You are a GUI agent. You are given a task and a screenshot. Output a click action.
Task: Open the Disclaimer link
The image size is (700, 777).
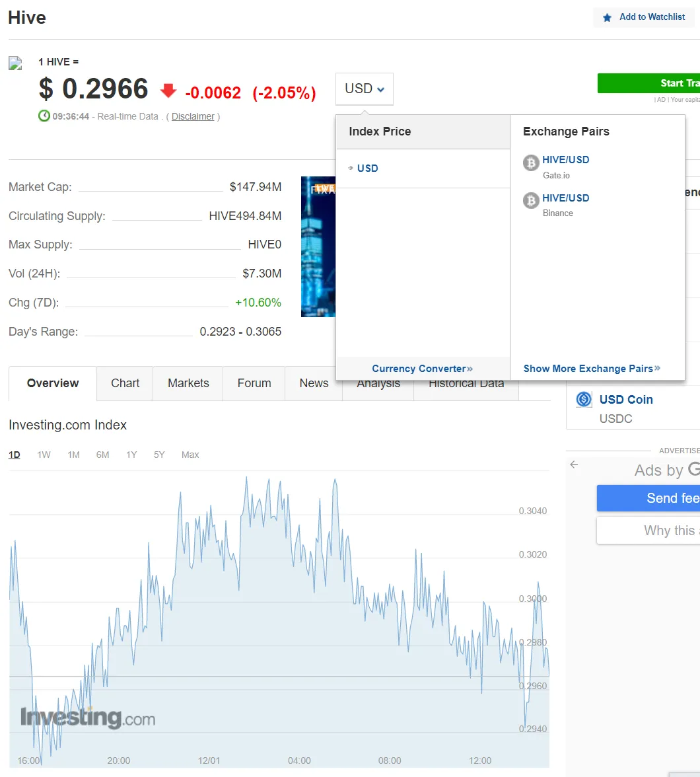pyautogui.click(x=193, y=116)
